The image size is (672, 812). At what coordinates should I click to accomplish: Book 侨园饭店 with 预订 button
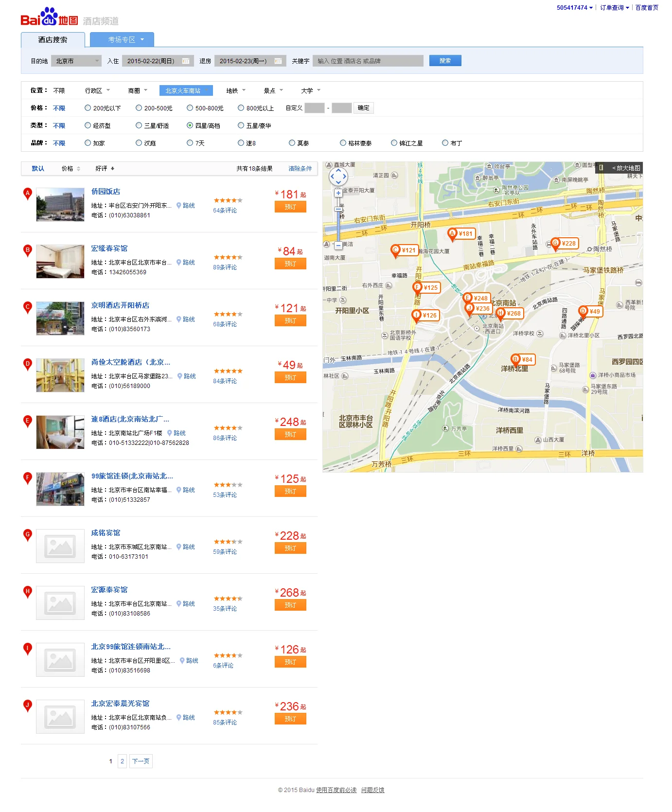pyautogui.click(x=290, y=207)
